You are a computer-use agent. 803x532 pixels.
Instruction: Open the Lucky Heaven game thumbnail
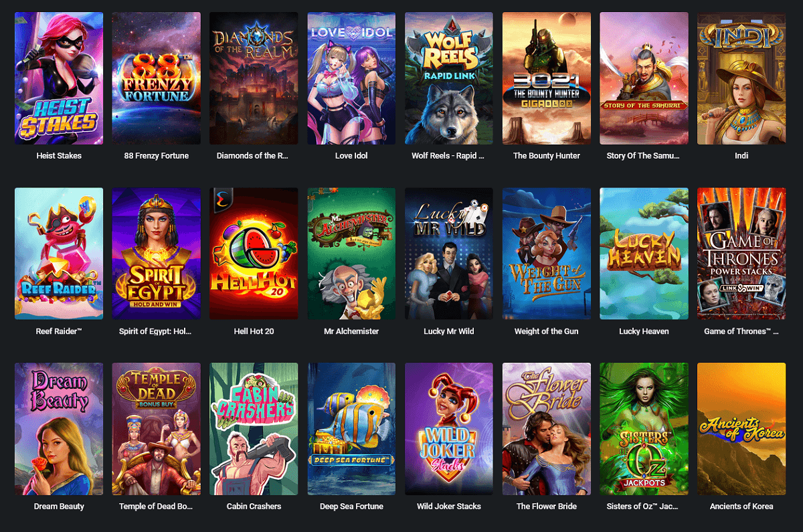644,254
